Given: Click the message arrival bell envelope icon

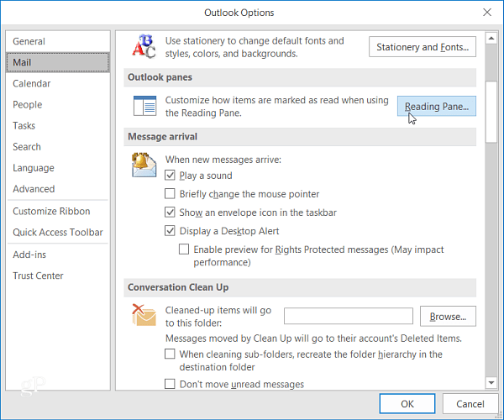Looking at the screenshot, I should (x=144, y=165).
